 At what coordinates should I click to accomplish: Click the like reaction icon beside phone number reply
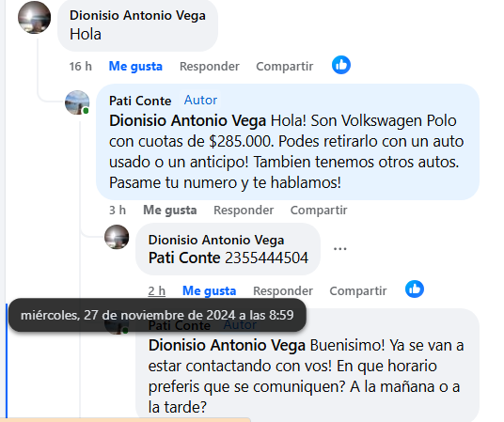tap(415, 289)
